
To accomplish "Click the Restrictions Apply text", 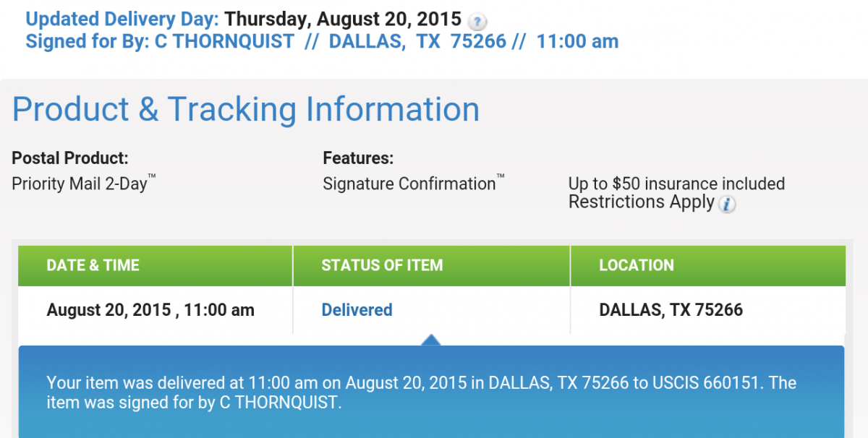I will click(642, 202).
